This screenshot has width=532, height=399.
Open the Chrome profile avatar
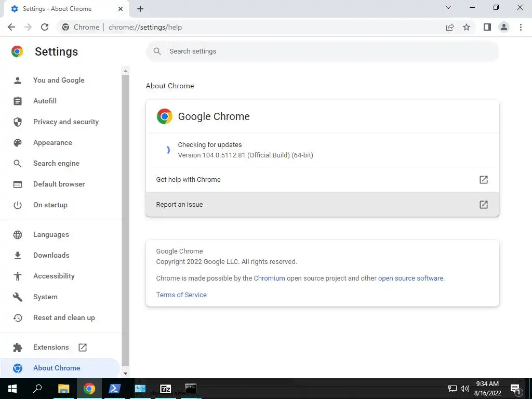click(504, 27)
